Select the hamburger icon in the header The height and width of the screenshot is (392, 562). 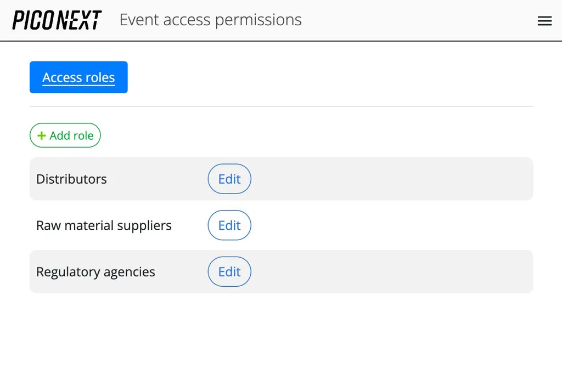coord(544,20)
